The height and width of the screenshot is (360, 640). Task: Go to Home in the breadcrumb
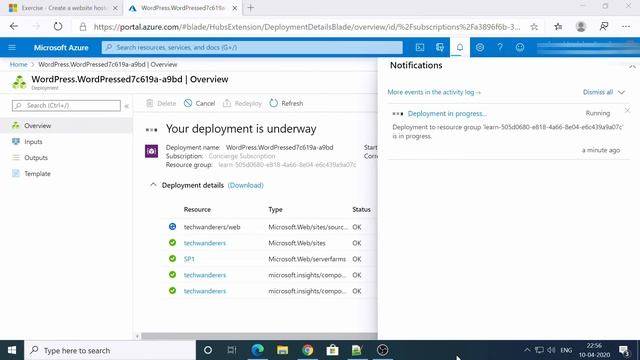18,64
